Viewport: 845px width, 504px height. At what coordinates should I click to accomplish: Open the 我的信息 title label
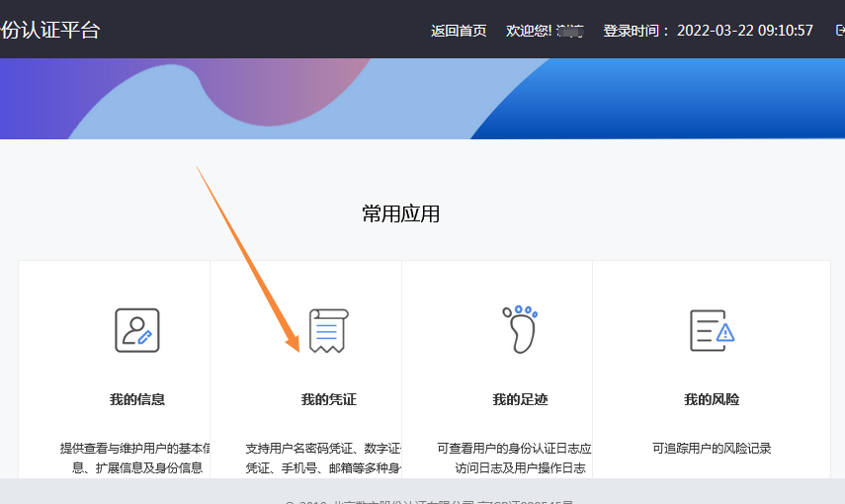[x=137, y=400]
